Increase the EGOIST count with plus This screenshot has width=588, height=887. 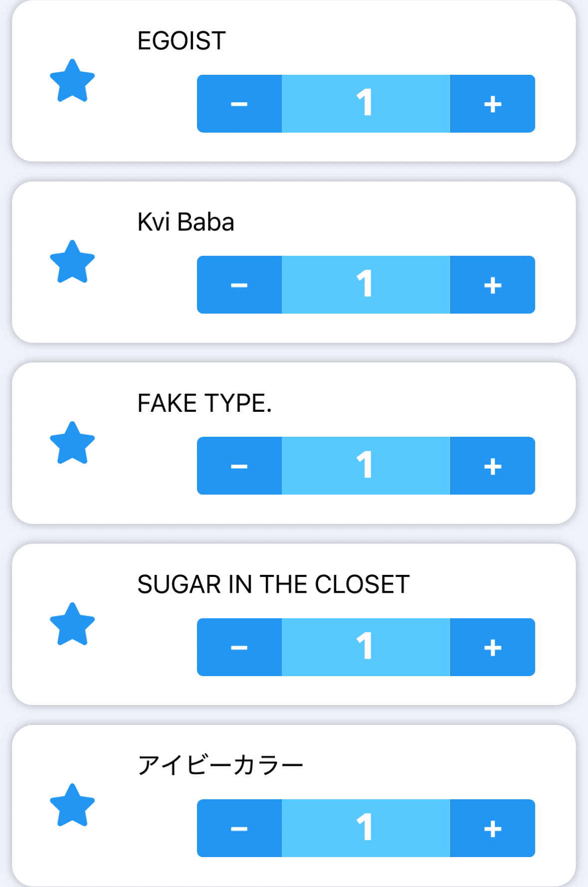493,104
